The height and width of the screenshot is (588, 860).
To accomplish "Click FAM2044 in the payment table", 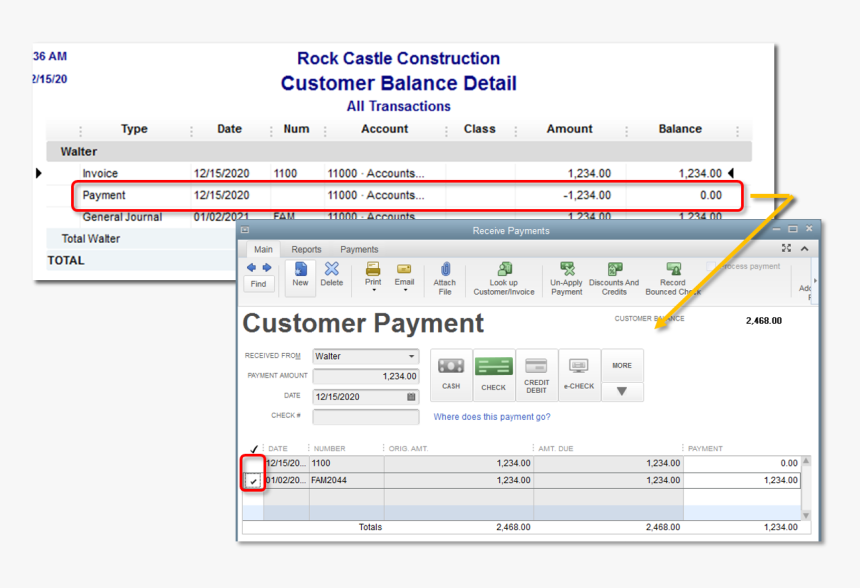I will [x=329, y=480].
